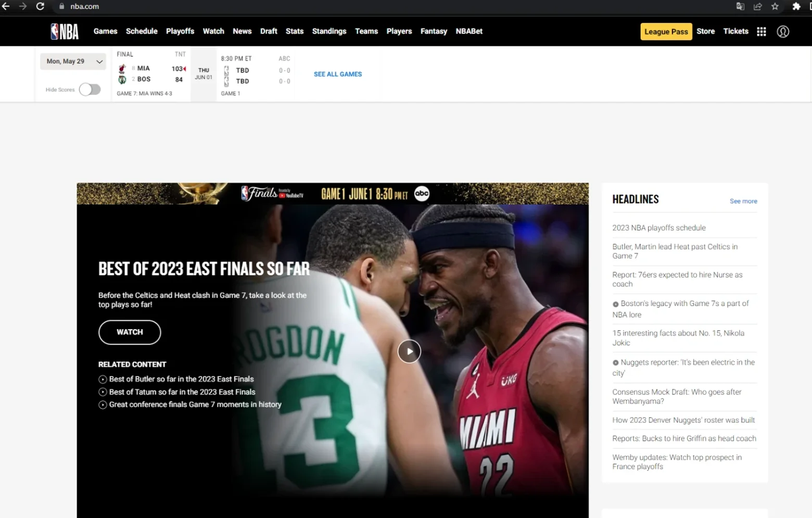
Task: Open the Standings menu
Action: pyautogui.click(x=329, y=31)
